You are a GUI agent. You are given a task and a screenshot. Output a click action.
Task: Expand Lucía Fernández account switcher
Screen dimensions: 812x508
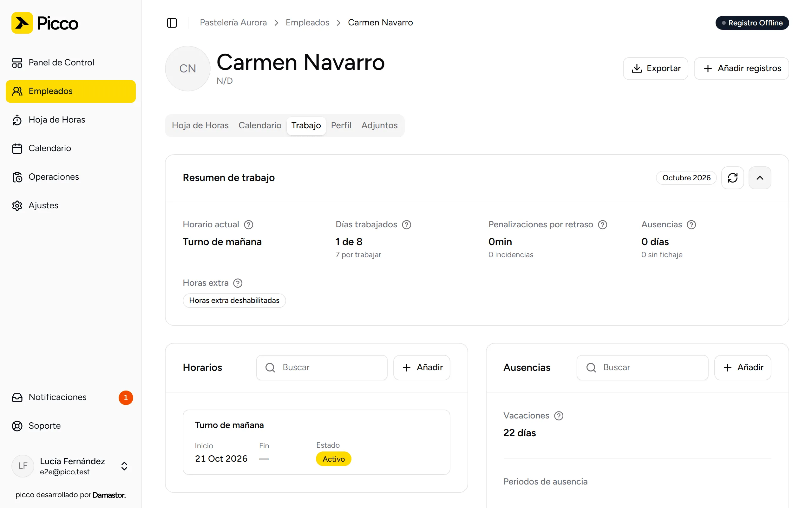click(x=71, y=466)
